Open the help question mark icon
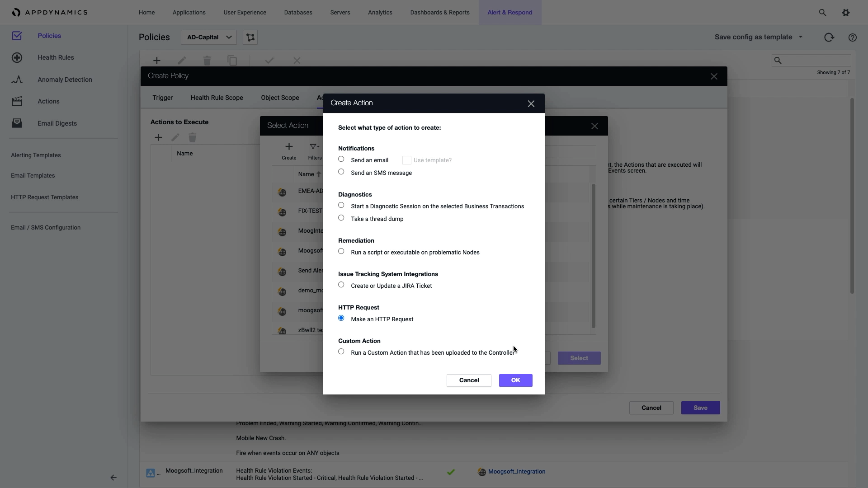This screenshot has height=488, width=868. (853, 38)
